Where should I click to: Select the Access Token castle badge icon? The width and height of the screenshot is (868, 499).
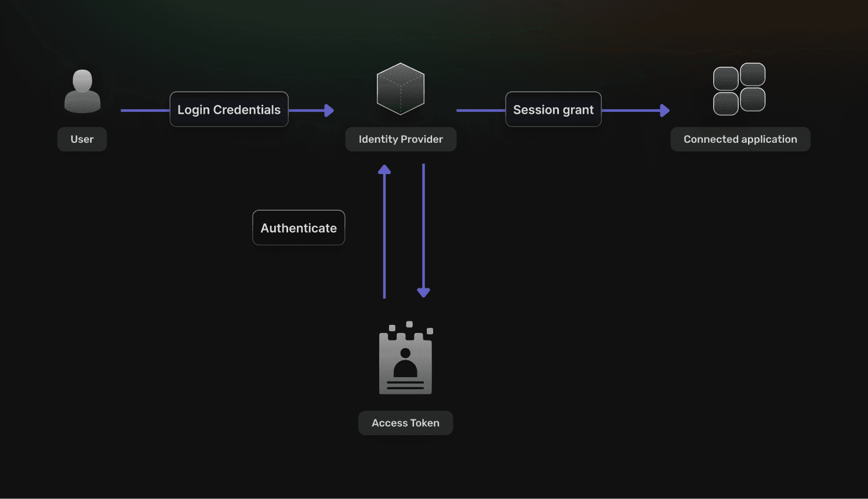tap(406, 358)
